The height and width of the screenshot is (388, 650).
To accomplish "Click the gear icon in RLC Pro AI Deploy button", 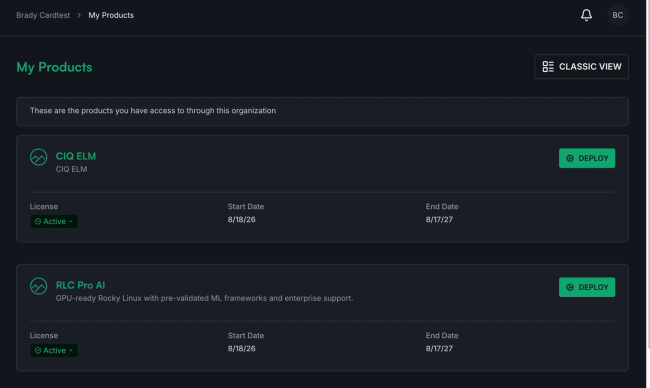I will pyautogui.click(x=570, y=287).
